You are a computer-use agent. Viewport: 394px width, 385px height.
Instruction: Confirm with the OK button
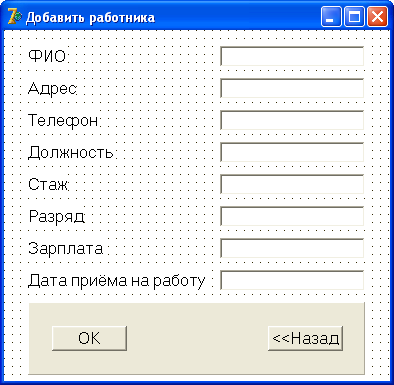coord(89,338)
